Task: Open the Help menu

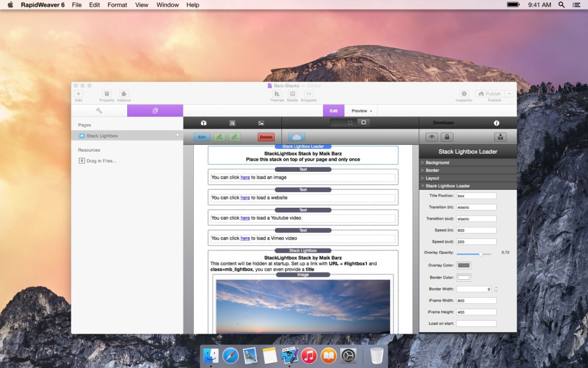Action: pos(193,5)
